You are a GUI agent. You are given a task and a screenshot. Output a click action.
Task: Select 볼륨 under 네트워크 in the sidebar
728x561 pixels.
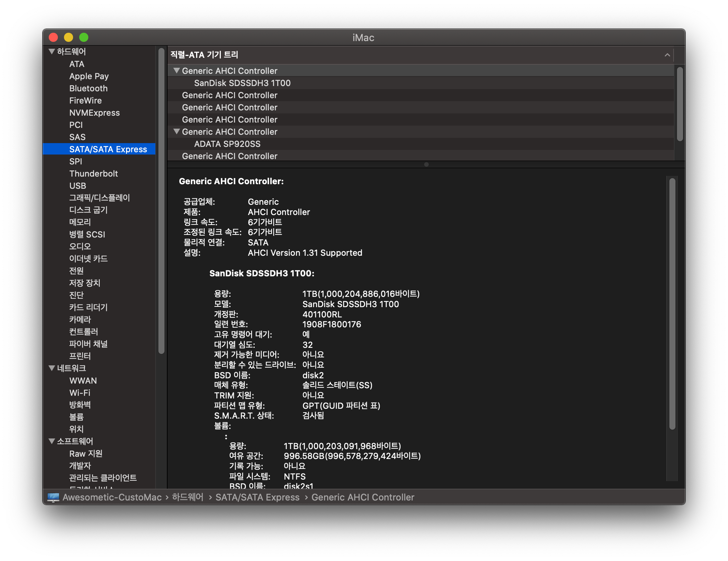pos(76,417)
